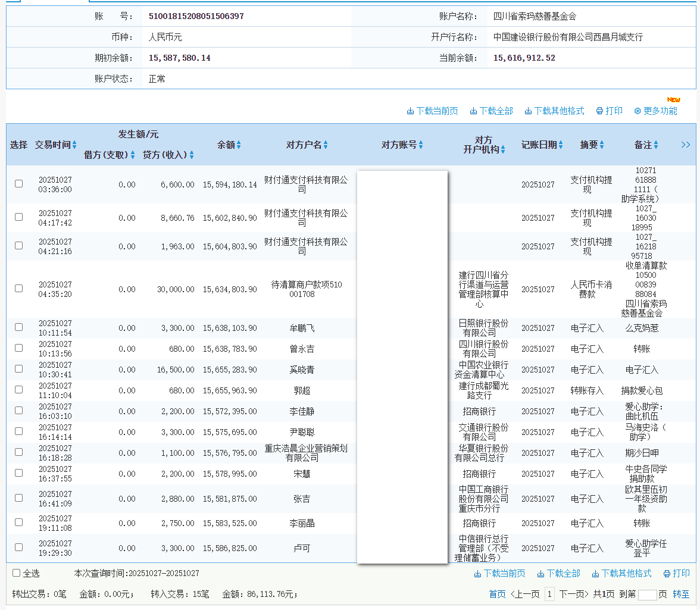Image resolution: width=700 pixels, height=610 pixels.
Task: Click the 转至 jump-to-page link
Action: [x=682, y=593]
